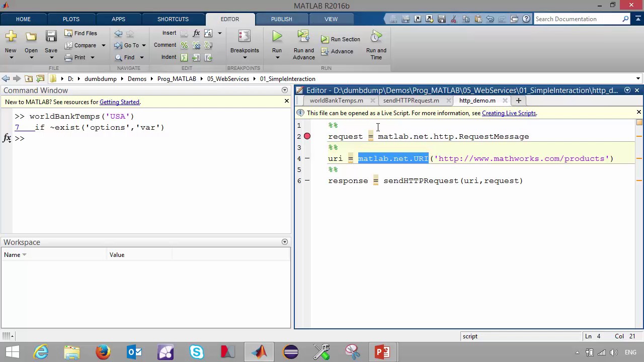644x362 pixels.
Task: Dismiss the New to MATLAB banner
Action: pyautogui.click(x=287, y=101)
